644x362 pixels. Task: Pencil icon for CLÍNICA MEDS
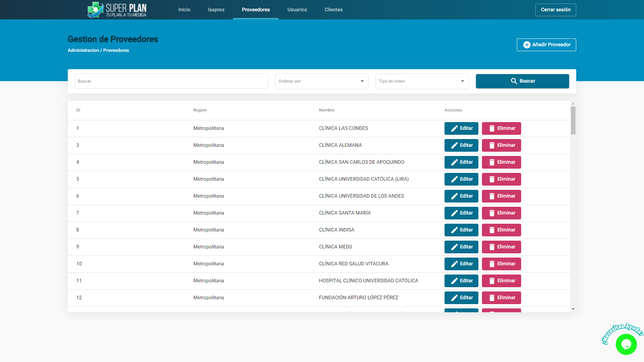(x=454, y=247)
